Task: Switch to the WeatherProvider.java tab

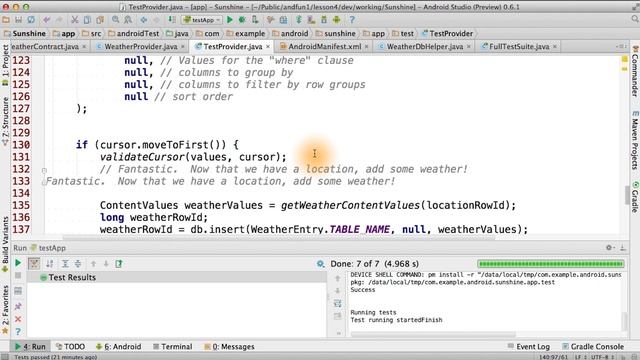Action: [x=141, y=47]
